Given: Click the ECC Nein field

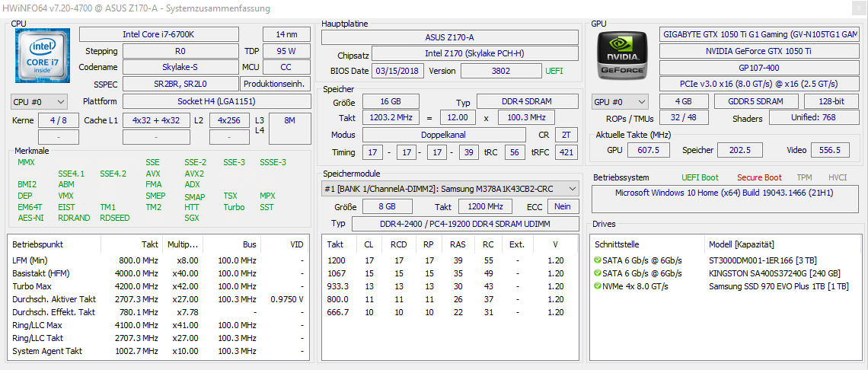Looking at the screenshot, I should [563, 206].
